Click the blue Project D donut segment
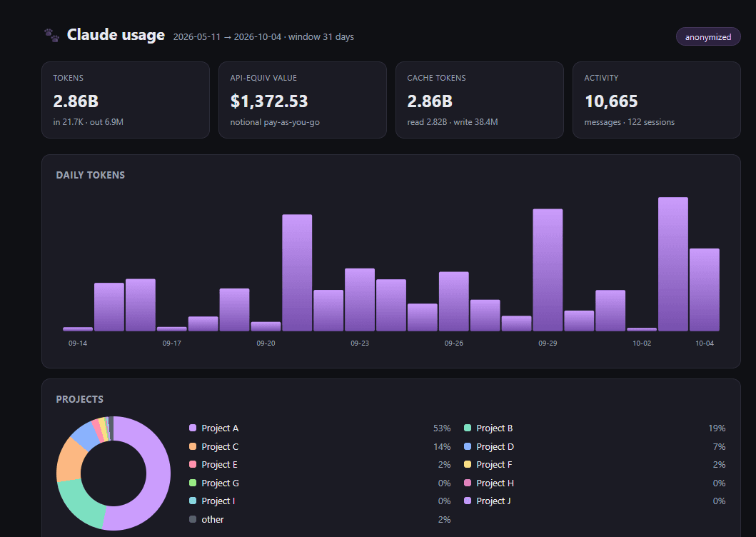 (x=86, y=435)
